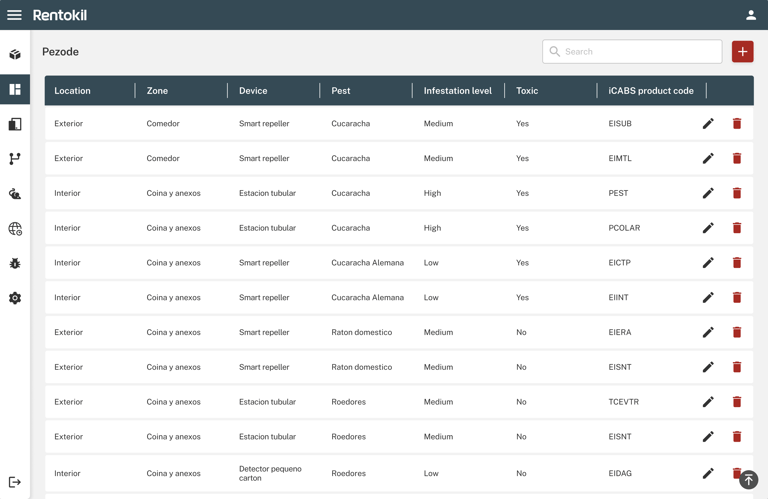Click the logout icon in sidebar

tap(15, 482)
